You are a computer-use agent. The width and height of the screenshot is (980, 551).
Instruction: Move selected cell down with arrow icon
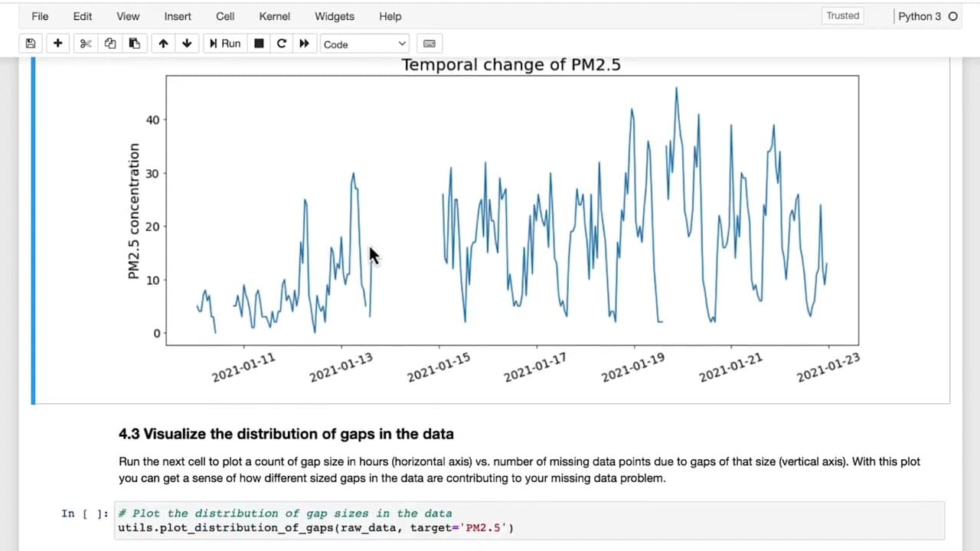click(x=187, y=44)
